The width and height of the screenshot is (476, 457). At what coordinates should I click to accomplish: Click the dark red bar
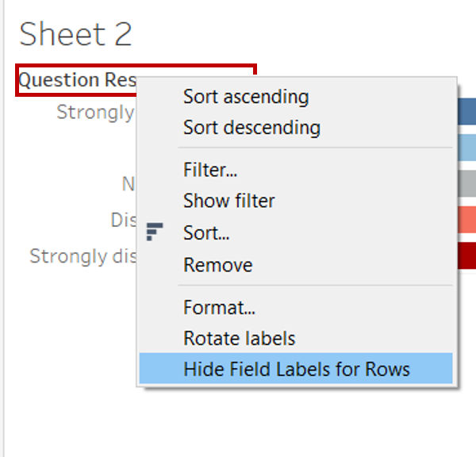click(467, 256)
